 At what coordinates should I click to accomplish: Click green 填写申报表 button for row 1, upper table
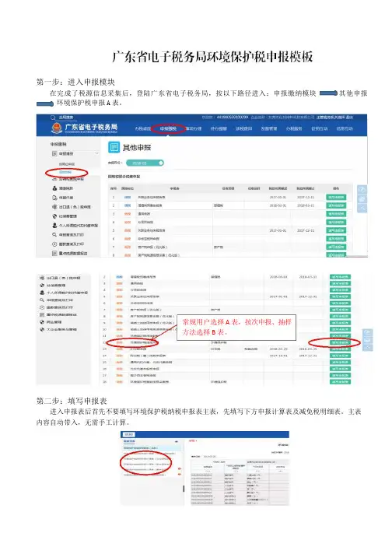click(x=336, y=197)
